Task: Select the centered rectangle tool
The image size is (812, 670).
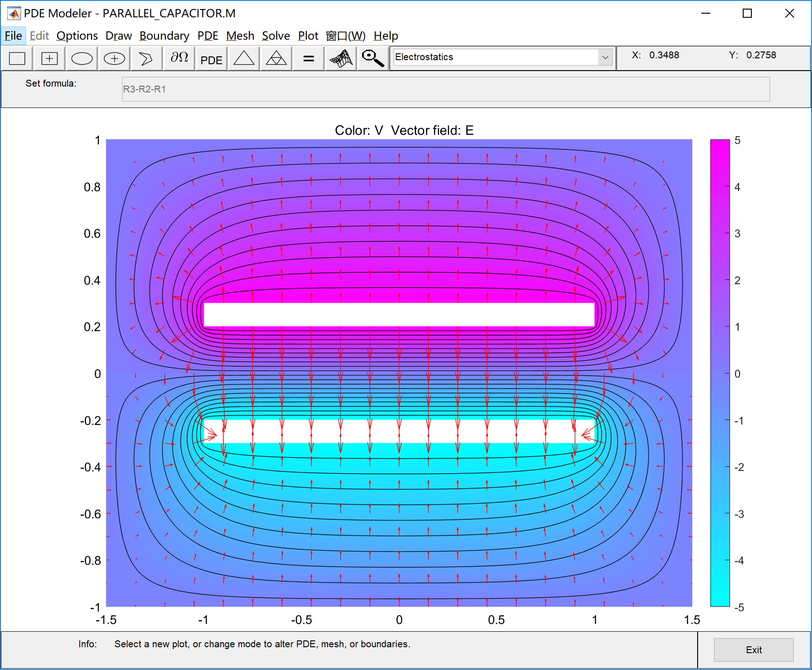Action: [x=49, y=58]
